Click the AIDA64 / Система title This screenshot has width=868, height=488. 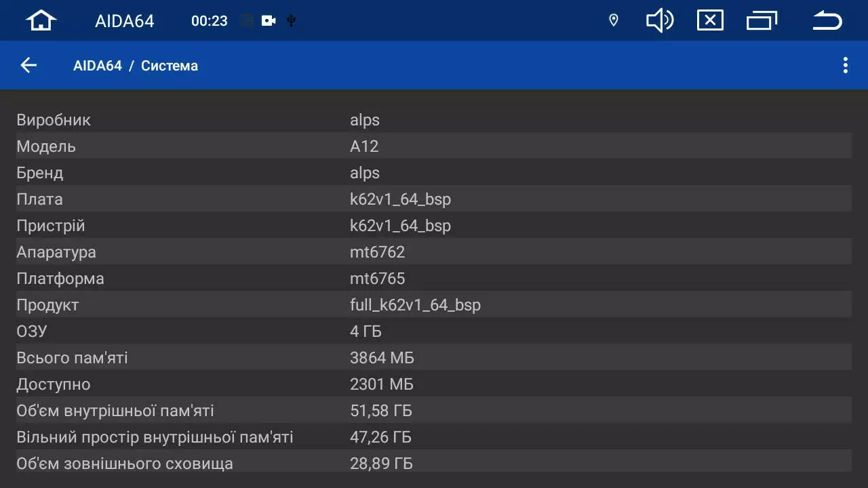click(x=136, y=66)
